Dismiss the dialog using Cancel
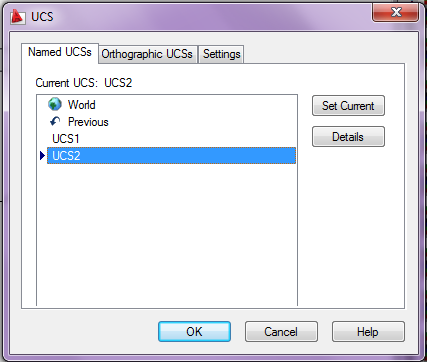The height and width of the screenshot is (362, 427). point(281,332)
